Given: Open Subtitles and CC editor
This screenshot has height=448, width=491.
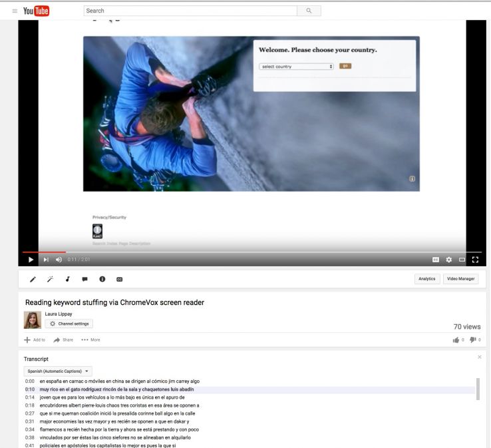Looking at the screenshot, I should 119,279.
